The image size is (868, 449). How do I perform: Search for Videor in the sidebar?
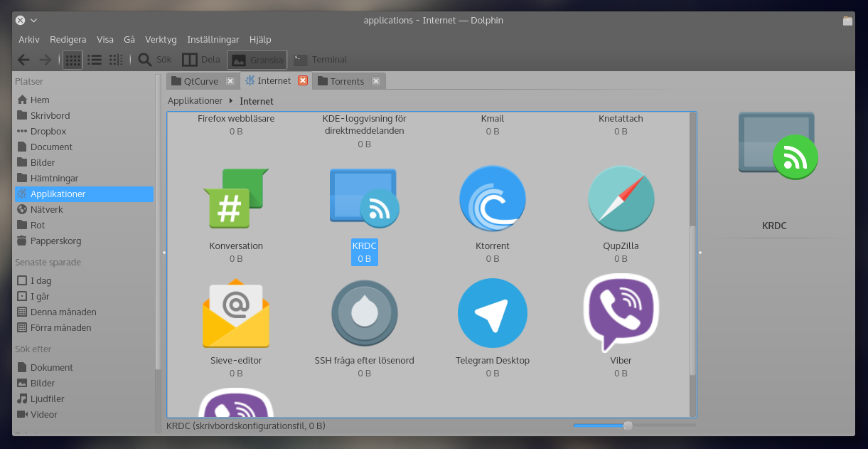pos(84,415)
